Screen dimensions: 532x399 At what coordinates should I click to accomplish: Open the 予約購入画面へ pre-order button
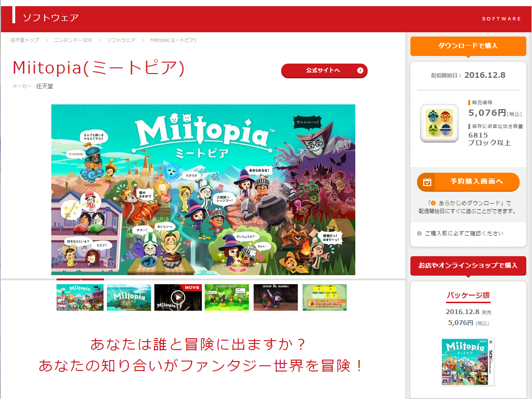click(x=468, y=182)
